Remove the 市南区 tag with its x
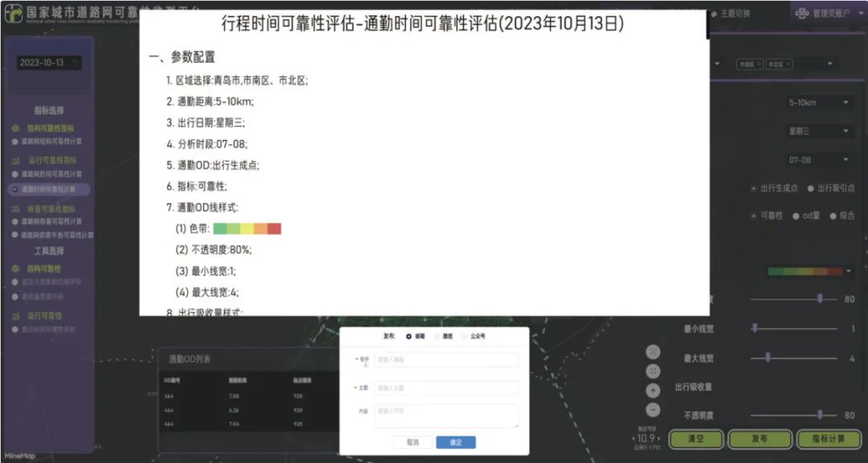This screenshot has width=868, height=463. point(759,64)
